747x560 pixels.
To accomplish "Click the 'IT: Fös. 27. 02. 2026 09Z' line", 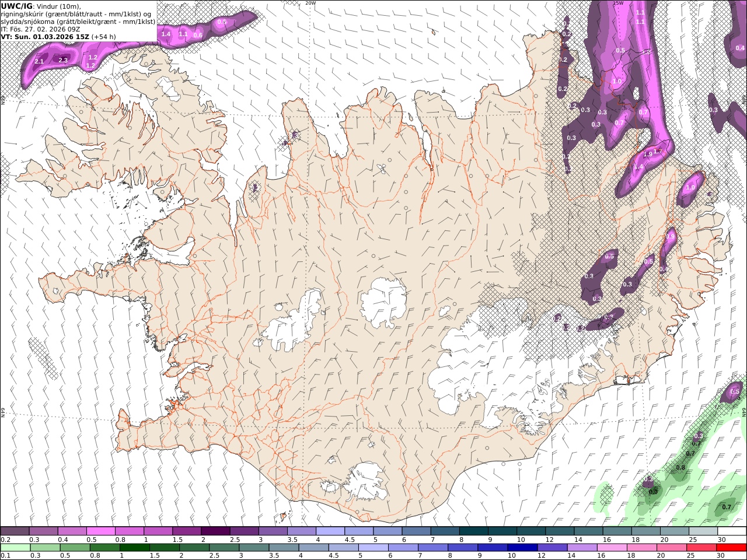I will tap(40, 29).
